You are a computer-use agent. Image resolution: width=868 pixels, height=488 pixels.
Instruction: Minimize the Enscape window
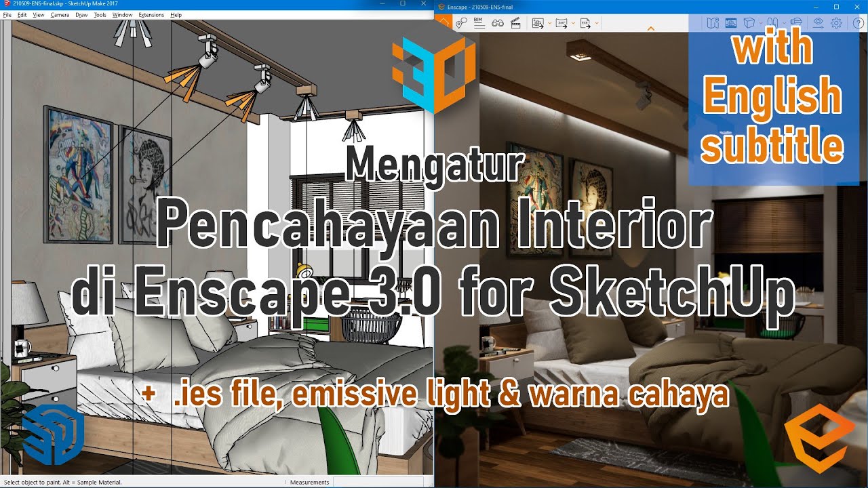tap(817, 5)
